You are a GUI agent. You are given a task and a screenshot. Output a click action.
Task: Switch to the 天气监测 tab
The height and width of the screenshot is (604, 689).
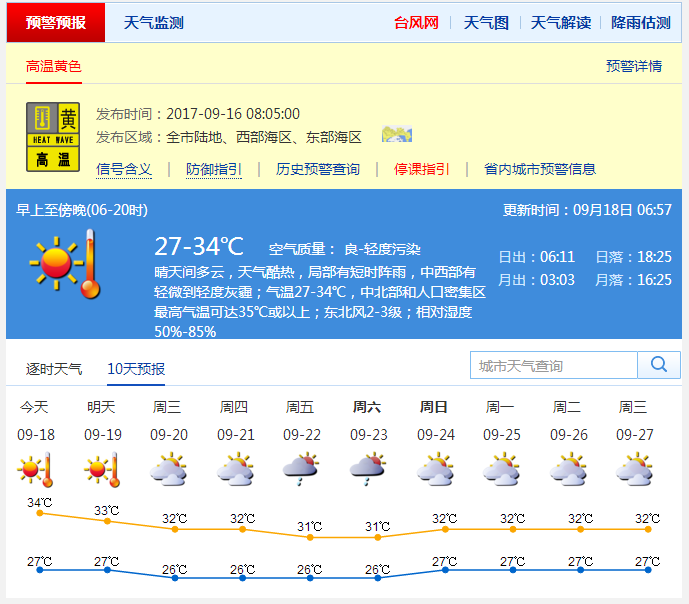point(153,22)
